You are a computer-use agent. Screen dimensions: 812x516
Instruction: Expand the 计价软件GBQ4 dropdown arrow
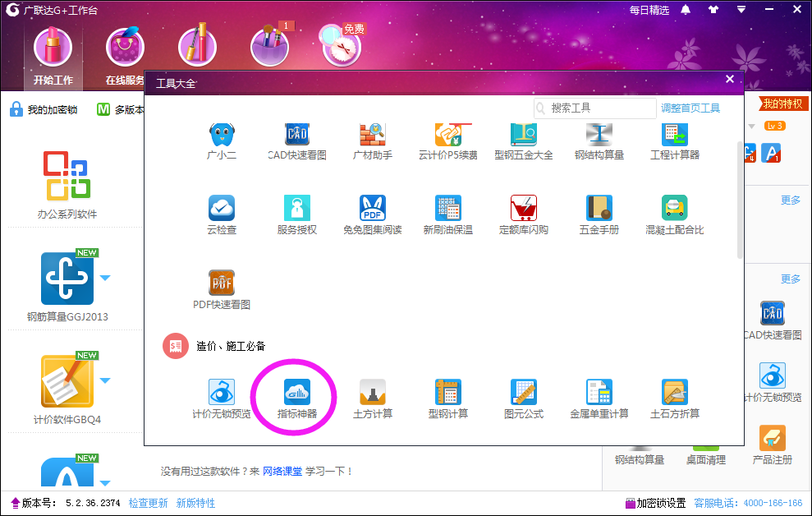(105, 380)
